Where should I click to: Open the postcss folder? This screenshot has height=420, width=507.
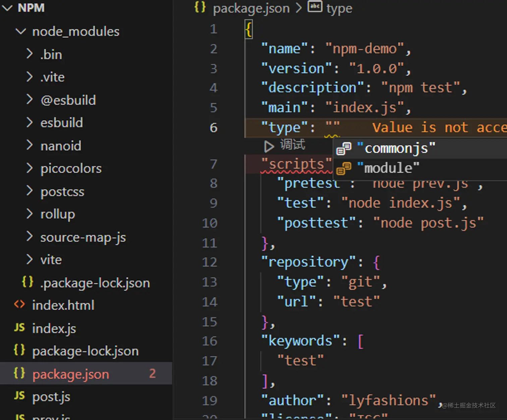pos(62,192)
